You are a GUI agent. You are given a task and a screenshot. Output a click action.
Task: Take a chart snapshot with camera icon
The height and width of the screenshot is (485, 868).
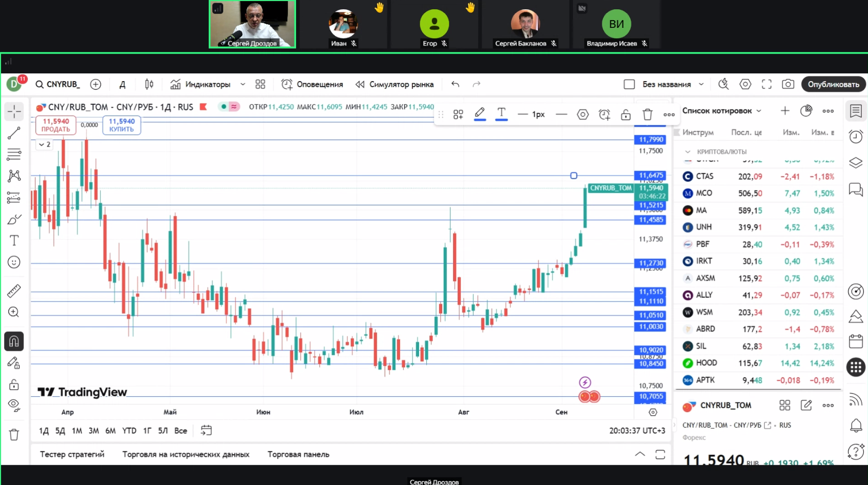pyautogui.click(x=788, y=84)
